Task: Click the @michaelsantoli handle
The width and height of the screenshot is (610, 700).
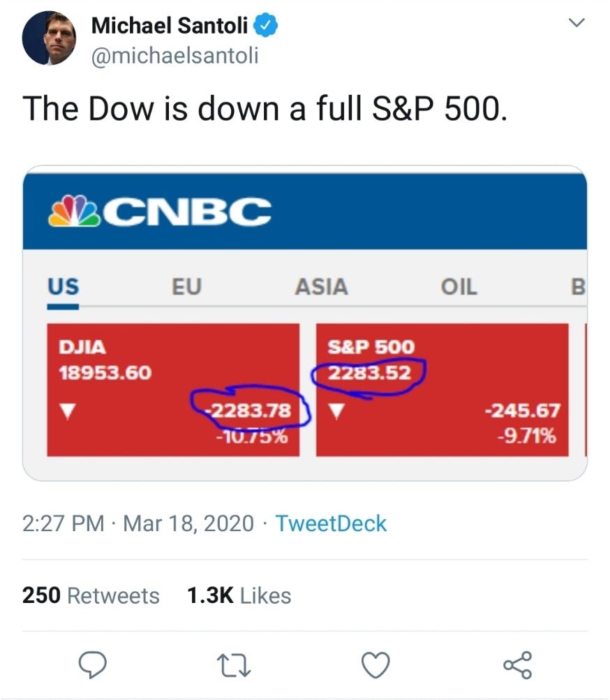Action: point(174,55)
